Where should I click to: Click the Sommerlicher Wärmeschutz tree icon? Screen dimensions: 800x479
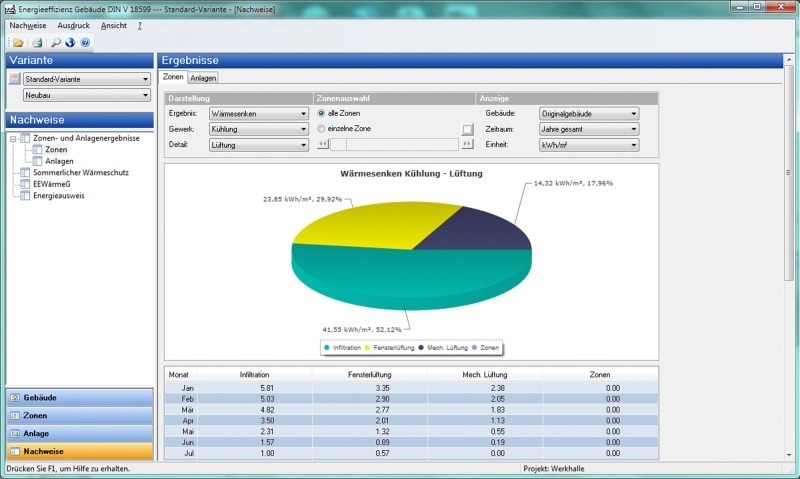click(x=25, y=172)
